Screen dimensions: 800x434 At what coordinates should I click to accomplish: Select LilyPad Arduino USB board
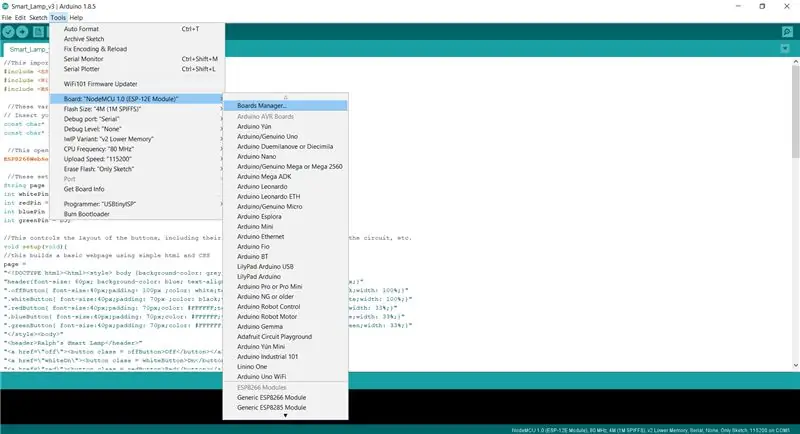[286, 267]
